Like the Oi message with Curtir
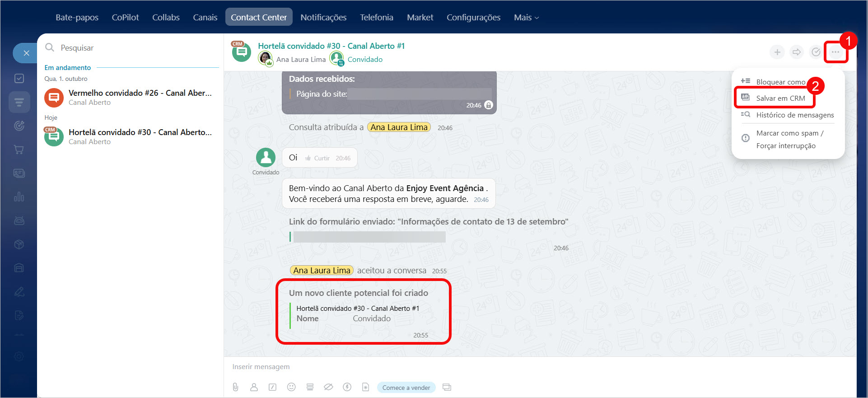The image size is (868, 398). [317, 158]
